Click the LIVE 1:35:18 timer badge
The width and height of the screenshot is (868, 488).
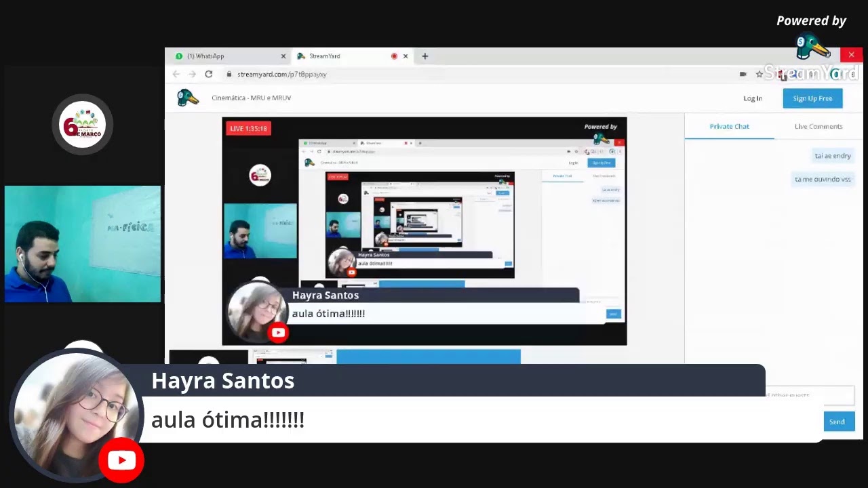[x=248, y=128]
